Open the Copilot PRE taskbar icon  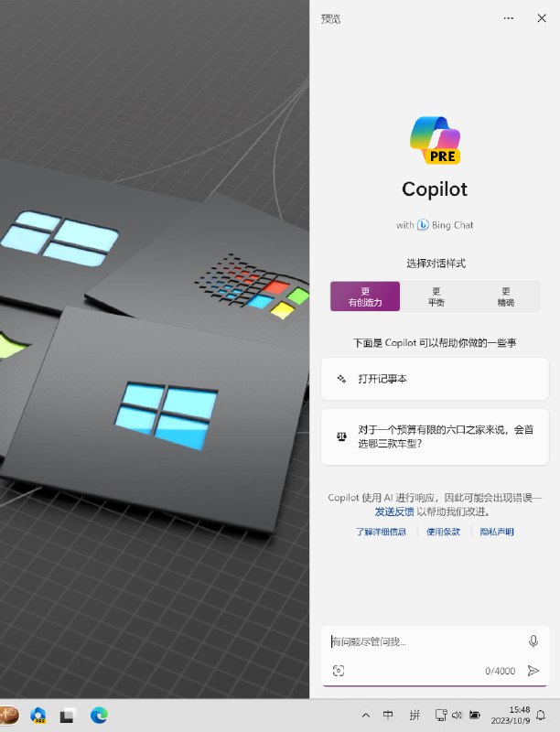[38, 715]
